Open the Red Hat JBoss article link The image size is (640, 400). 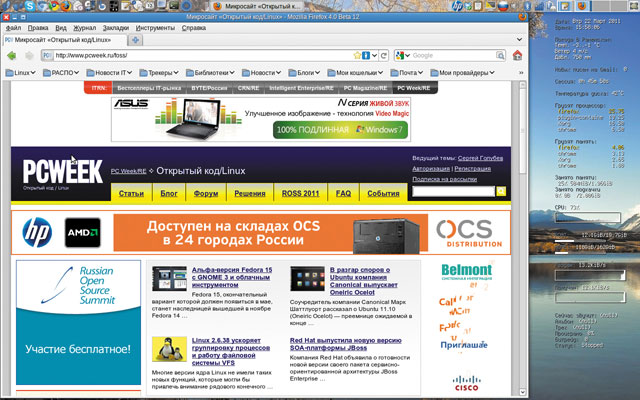[x=345, y=344]
